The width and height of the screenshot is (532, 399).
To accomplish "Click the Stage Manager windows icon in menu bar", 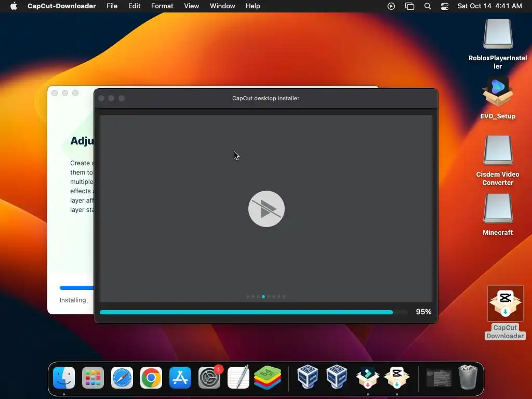I will [x=409, y=6].
